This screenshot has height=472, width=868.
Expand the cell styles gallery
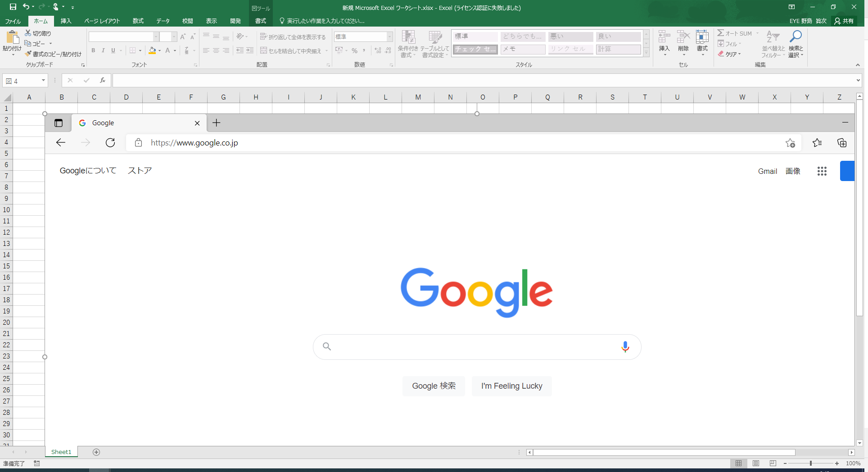click(646, 53)
